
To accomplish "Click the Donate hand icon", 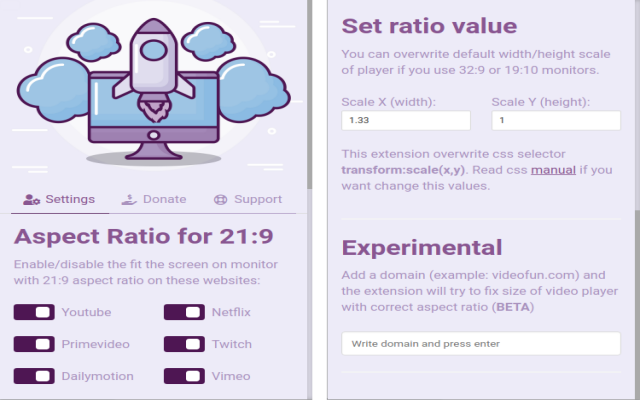I will pyautogui.click(x=129, y=200).
